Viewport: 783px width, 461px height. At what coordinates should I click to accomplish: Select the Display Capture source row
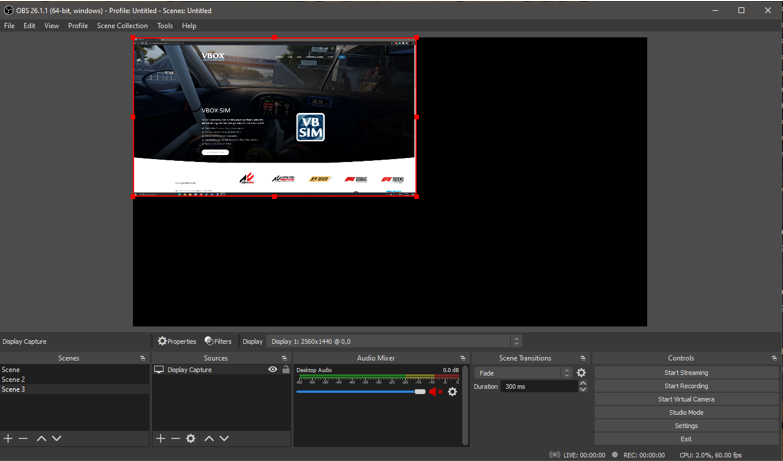click(221, 370)
